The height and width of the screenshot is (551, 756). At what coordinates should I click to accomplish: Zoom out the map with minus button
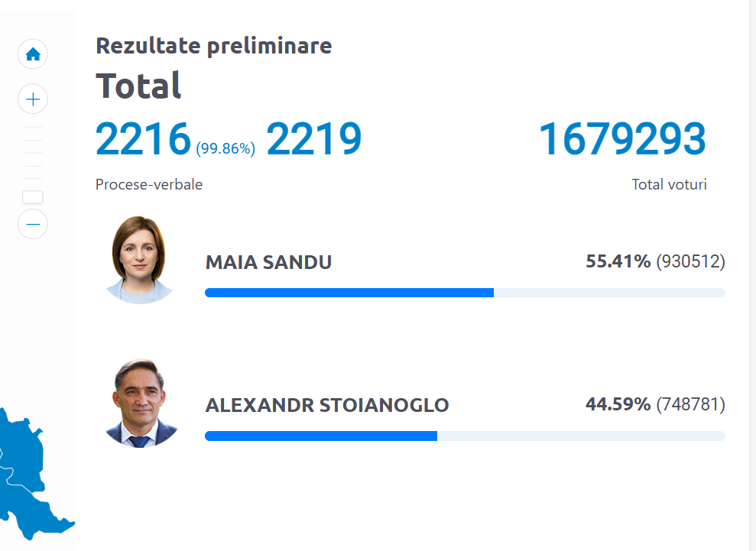(x=33, y=224)
